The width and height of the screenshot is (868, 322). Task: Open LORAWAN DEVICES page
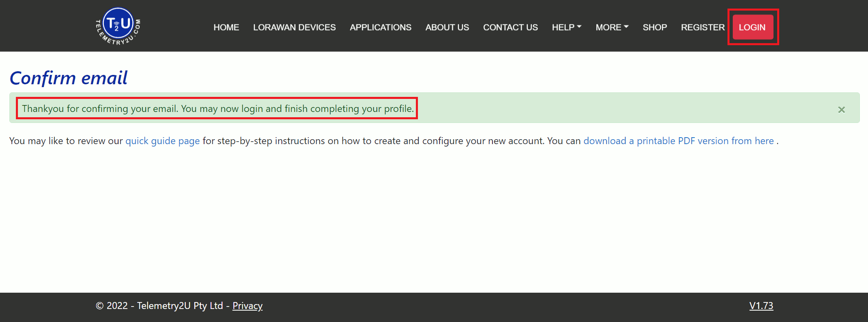[x=294, y=27]
